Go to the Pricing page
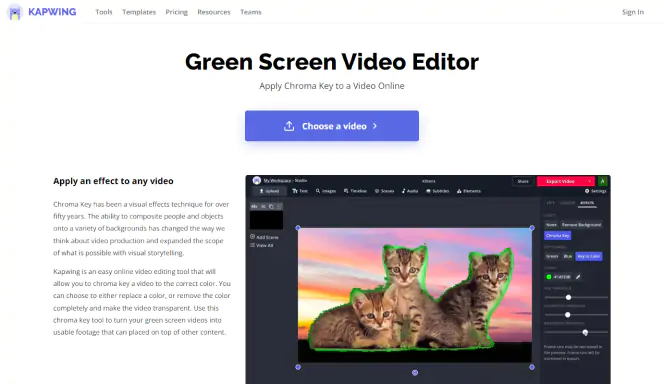 click(x=177, y=12)
